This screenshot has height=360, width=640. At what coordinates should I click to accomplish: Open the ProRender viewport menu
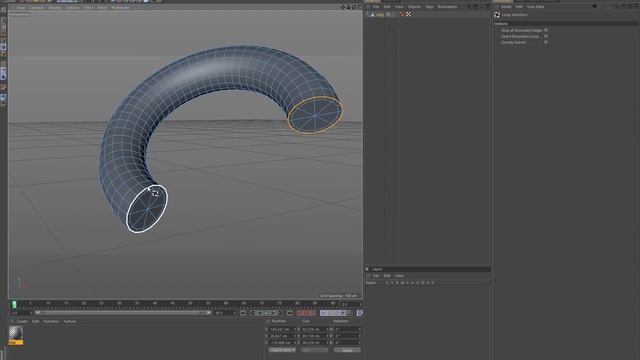point(120,7)
